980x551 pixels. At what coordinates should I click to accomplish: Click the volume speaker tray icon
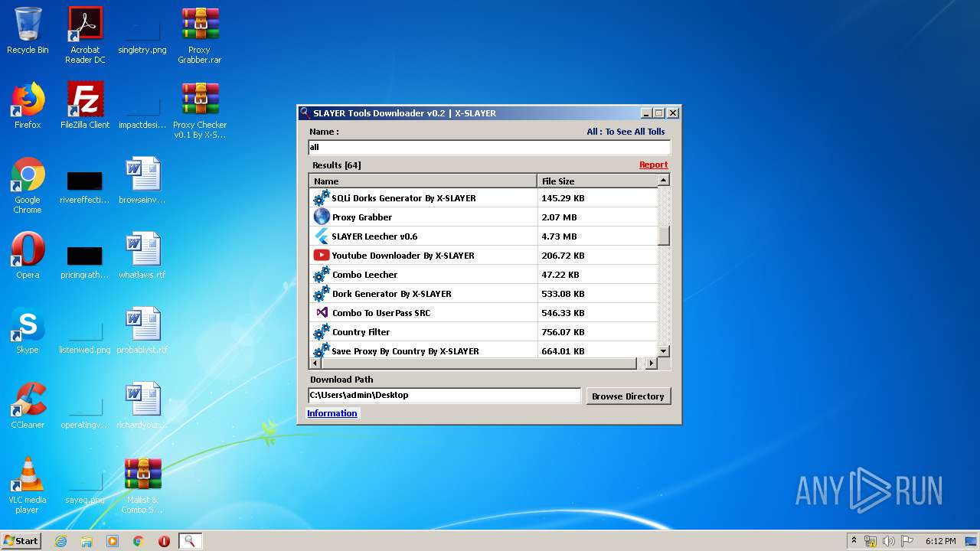click(889, 541)
